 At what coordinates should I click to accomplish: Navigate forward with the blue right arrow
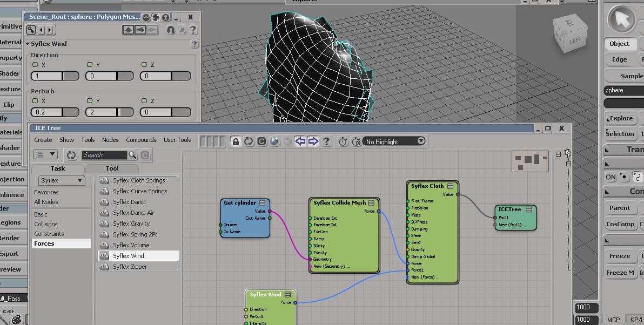313,141
